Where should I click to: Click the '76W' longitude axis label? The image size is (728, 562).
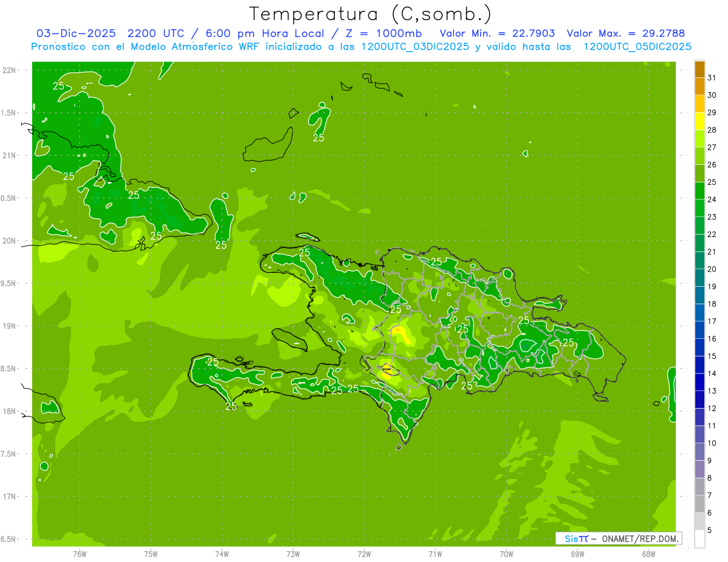click(x=79, y=554)
